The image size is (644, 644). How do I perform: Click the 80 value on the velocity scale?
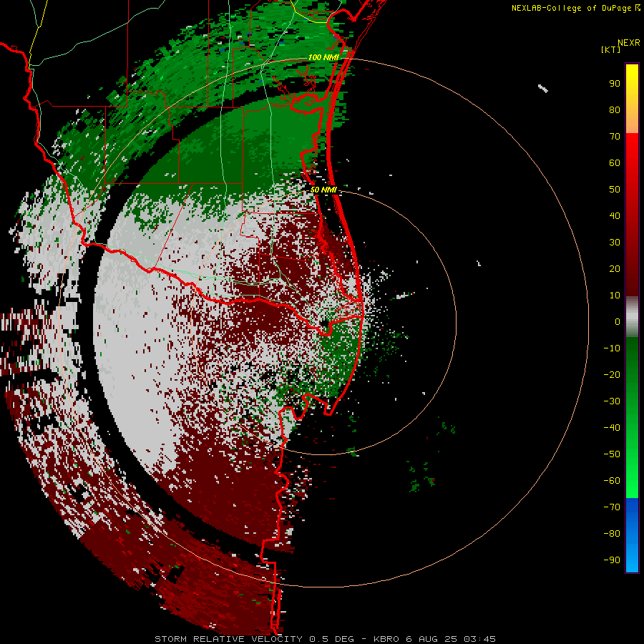click(x=615, y=110)
